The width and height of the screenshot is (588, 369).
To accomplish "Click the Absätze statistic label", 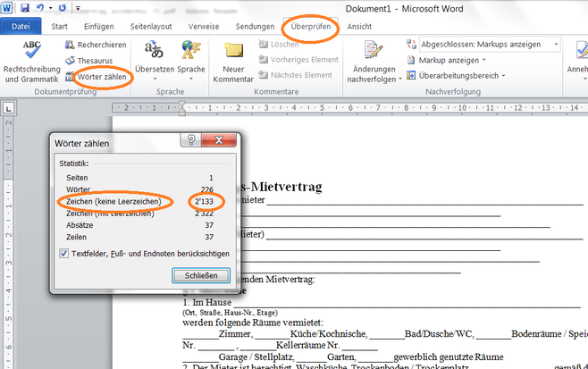I will point(80,225).
